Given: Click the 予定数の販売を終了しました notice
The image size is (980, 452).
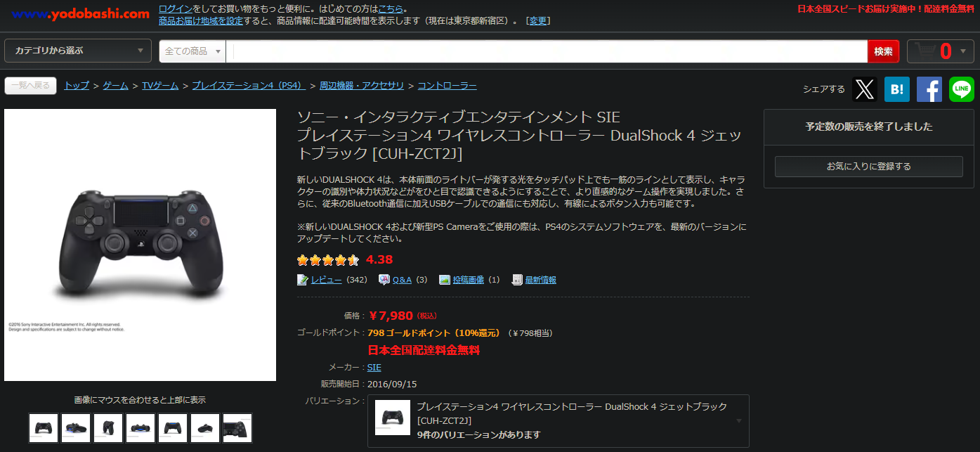Looking at the screenshot, I should click(x=869, y=127).
